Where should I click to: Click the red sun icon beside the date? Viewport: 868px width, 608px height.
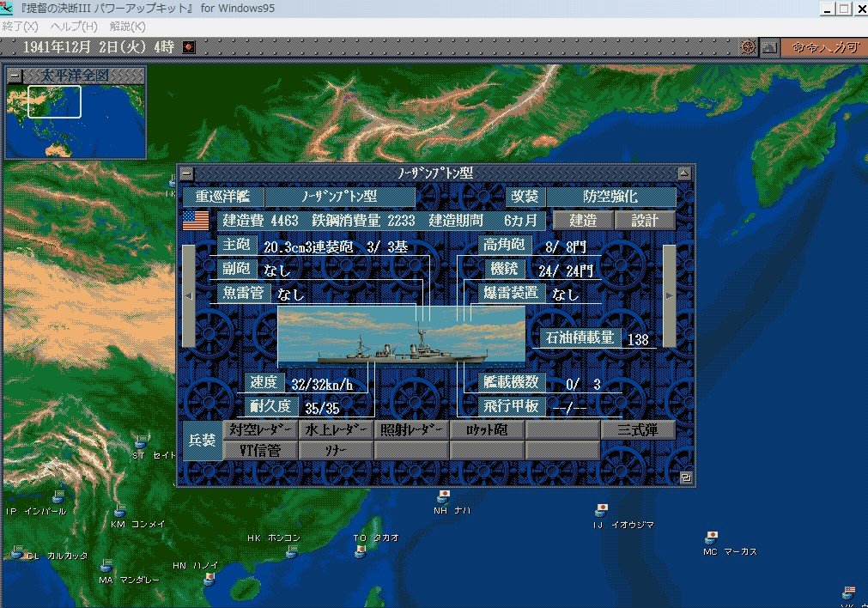click(x=189, y=47)
